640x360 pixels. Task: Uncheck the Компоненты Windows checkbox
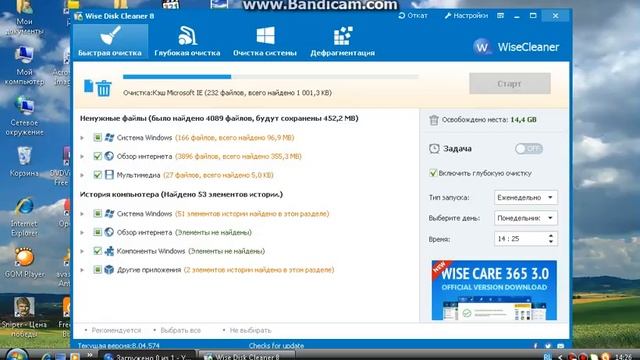(97, 251)
